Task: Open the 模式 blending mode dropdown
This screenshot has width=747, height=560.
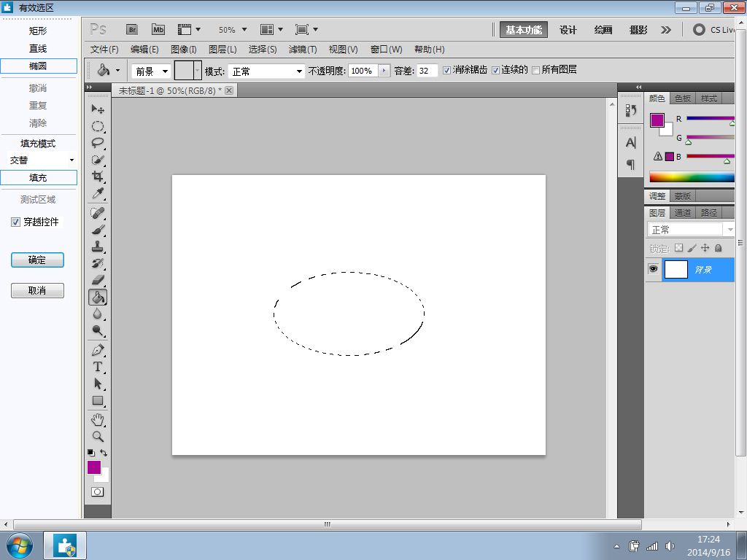Action: pos(267,71)
